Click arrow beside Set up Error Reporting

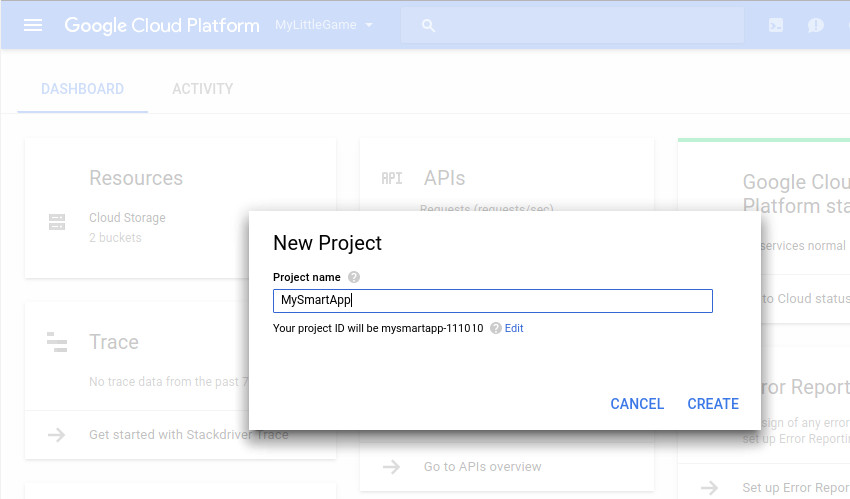pyautogui.click(x=710, y=488)
